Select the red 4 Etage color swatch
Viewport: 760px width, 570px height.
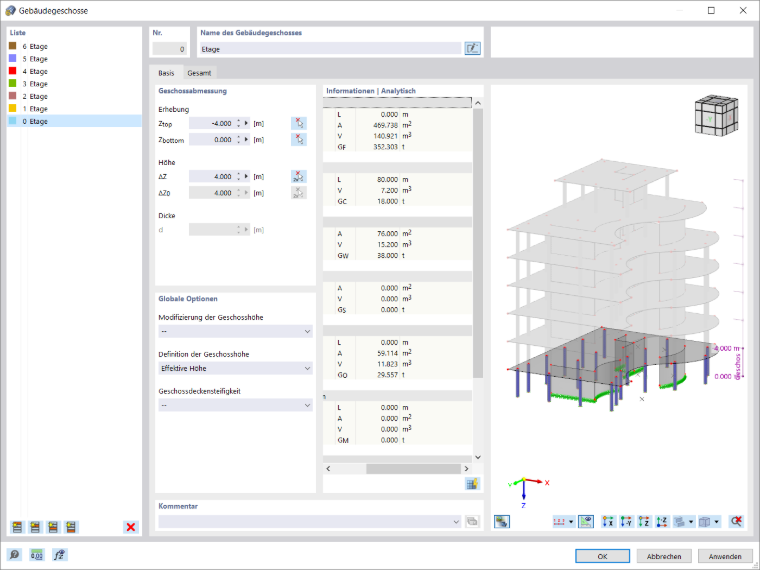13,71
